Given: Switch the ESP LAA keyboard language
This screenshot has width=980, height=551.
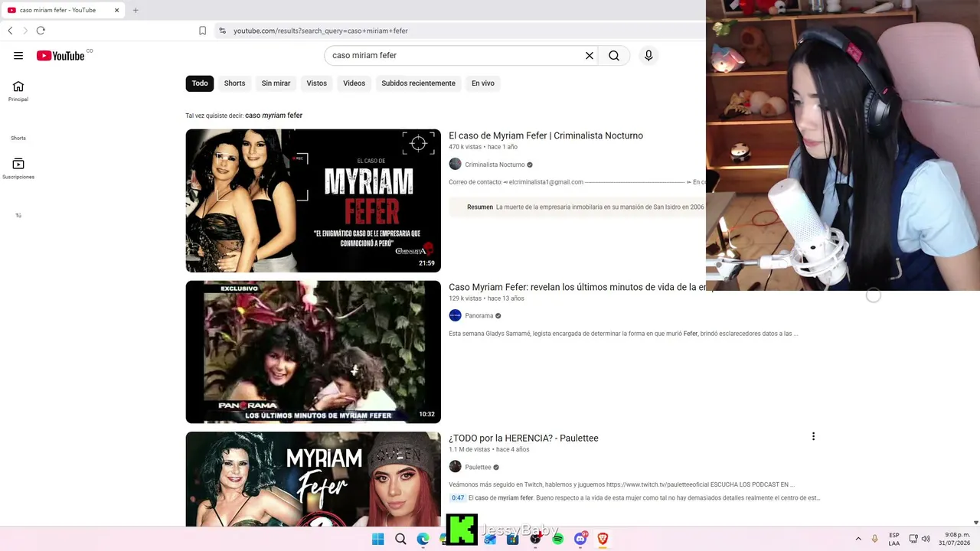Looking at the screenshot, I should (894, 539).
